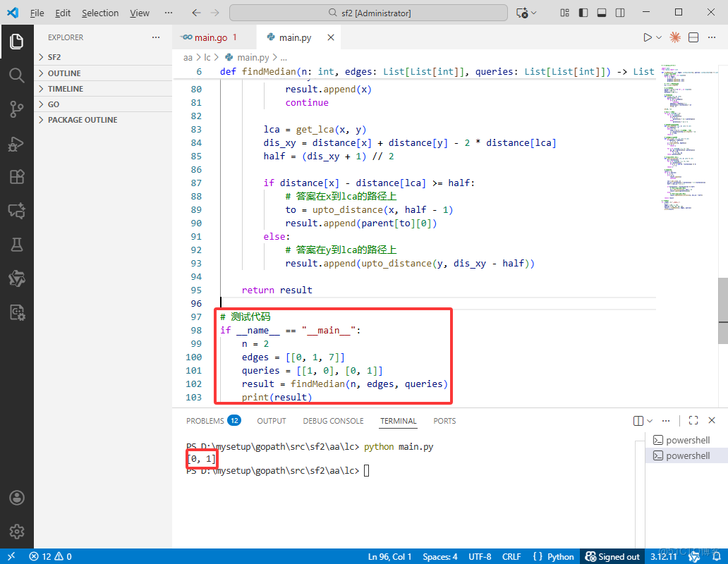Toggle the secondary side bar layout button
The image size is (728, 564).
(619, 13)
